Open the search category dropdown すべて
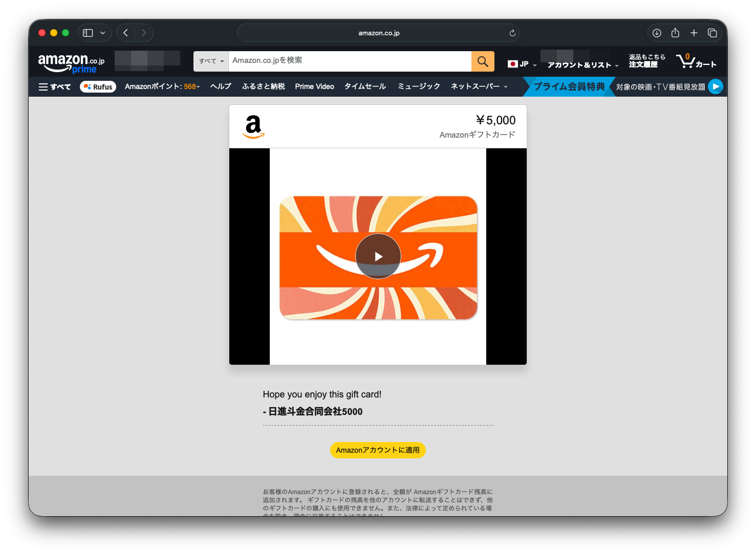 click(211, 61)
